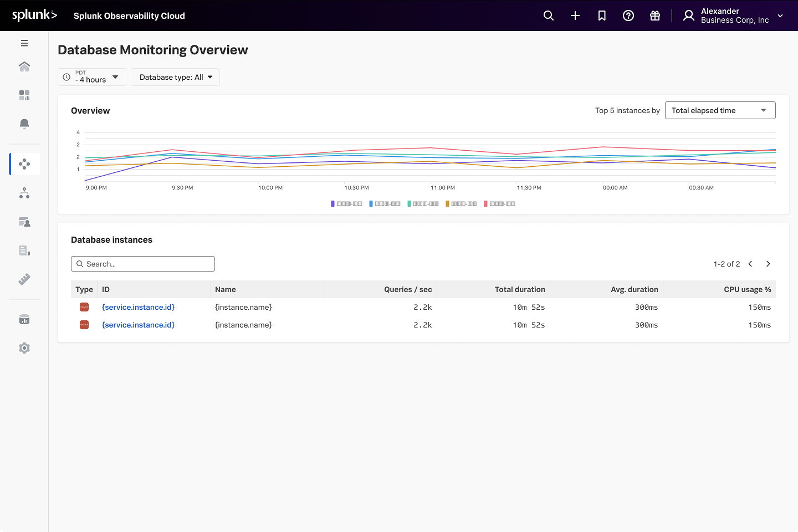Expand the -4 hours time range picker
This screenshot has width=798, height=532.
click(92, 77)
